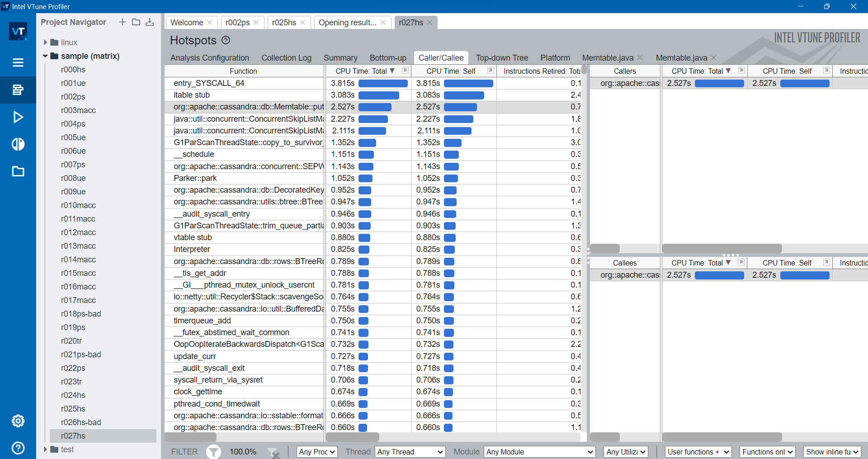Screen dimensions: 868x459
Task: Expand CPU Time: Self column in Callers pane
Action: click(826, 71)
